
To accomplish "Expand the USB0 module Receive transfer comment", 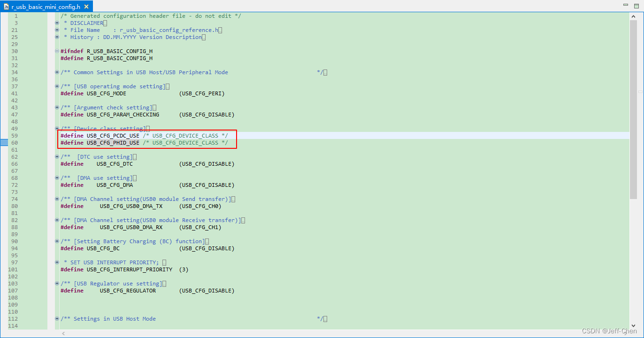I will click(x=57, y=220).
